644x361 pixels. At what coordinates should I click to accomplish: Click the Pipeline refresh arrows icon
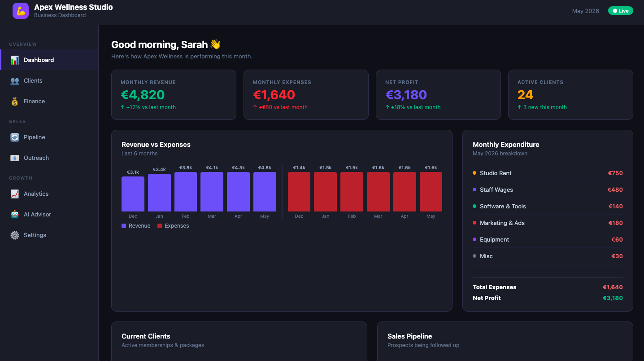click(x=15, y=137)
